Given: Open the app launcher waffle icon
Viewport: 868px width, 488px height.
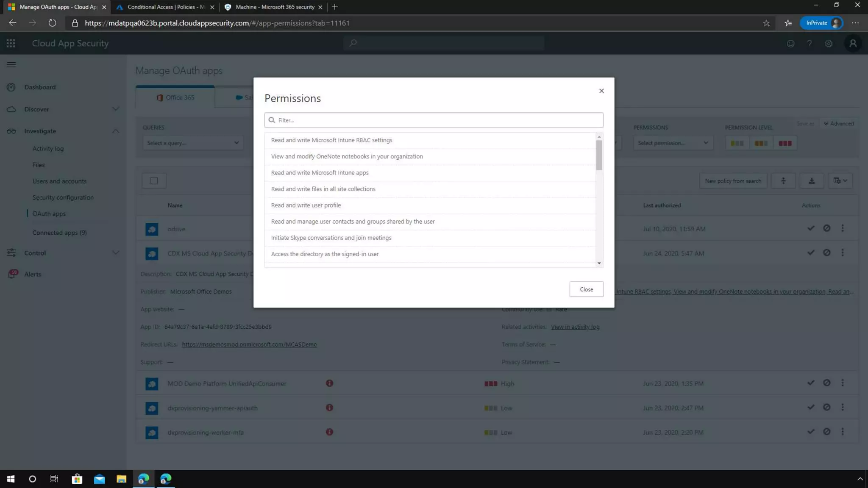Looking at the screenshot, I should tap(11, 43).
